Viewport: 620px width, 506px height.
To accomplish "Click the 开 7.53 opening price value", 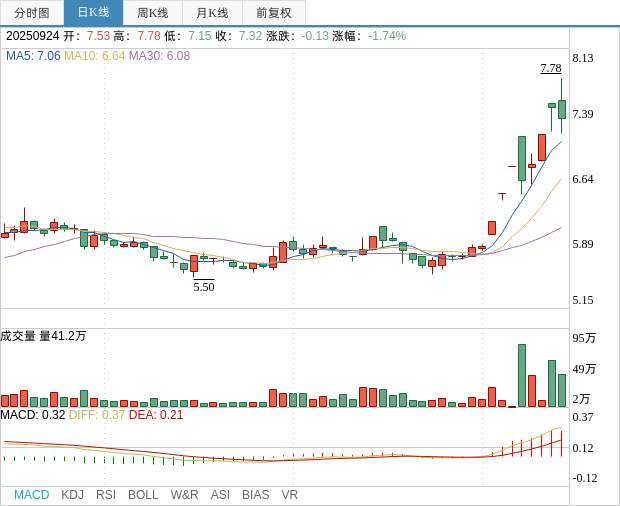I will 98,36.
